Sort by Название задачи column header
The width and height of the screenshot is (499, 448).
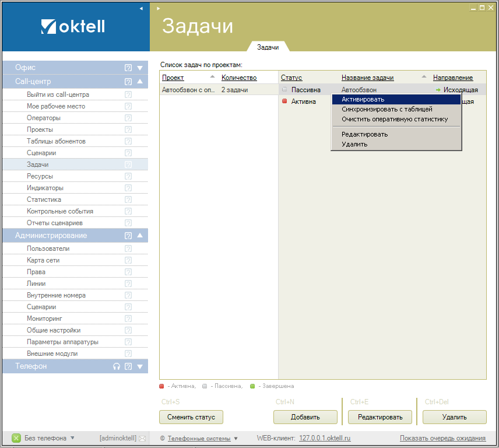367,78
